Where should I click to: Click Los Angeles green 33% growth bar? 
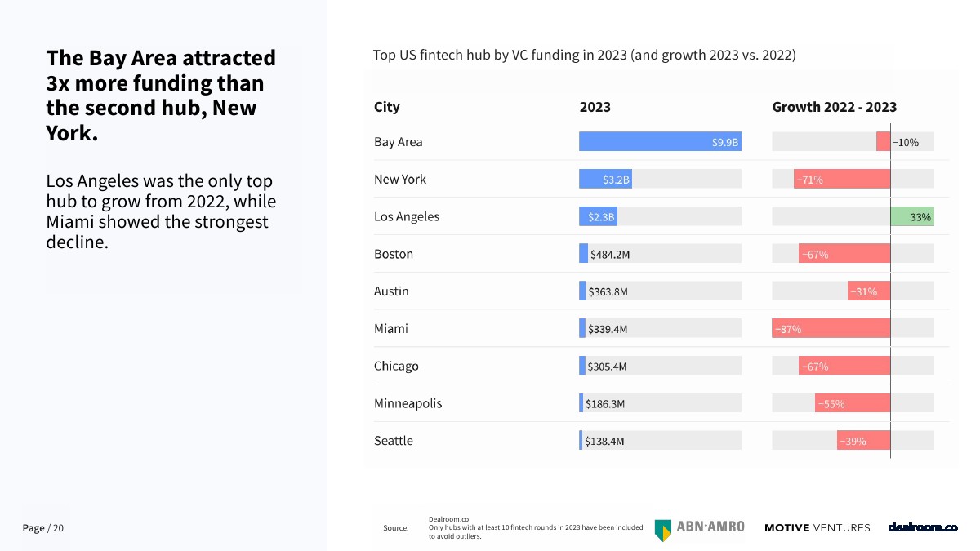point(911,217)
